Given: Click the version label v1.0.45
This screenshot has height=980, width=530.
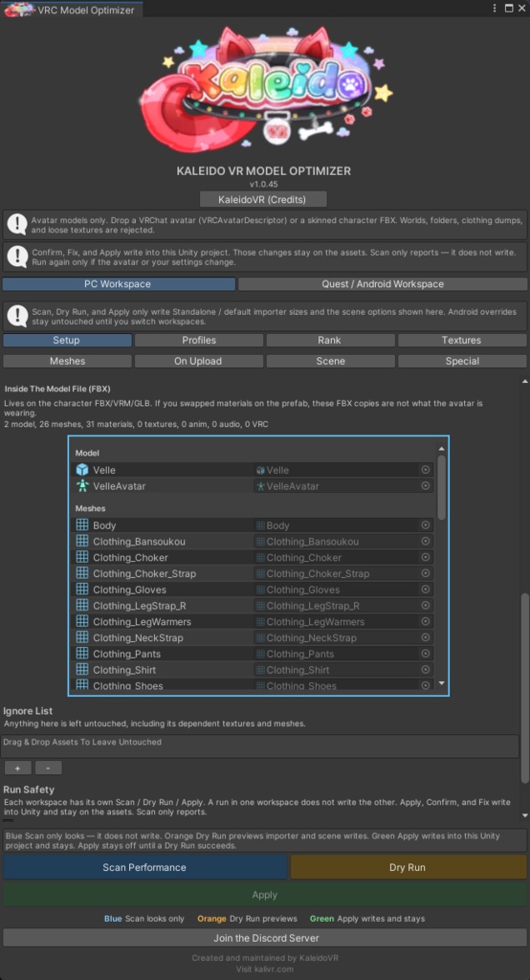Looking at the screenshot, I should (x=263, y=185).
